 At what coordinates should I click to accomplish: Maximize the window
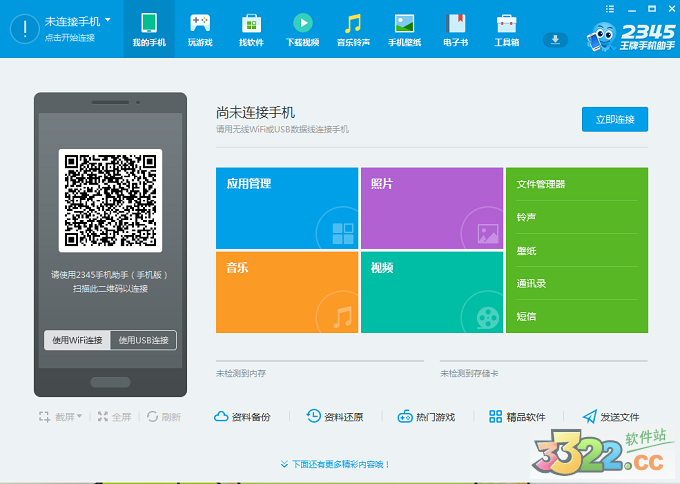(x=652, y=9)
